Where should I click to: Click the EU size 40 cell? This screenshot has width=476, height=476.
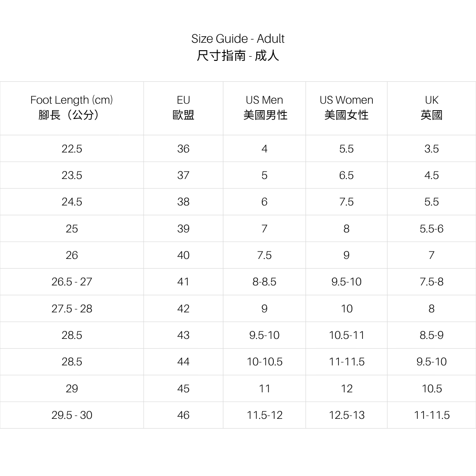tap(183, 255)
